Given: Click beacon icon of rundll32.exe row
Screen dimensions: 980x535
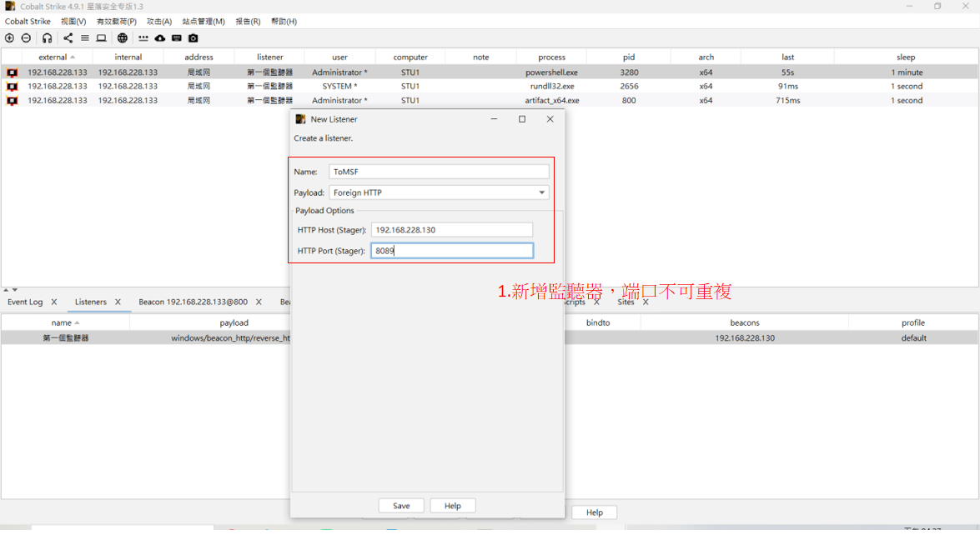Looking at the screenshot, I should click(12, 86).
